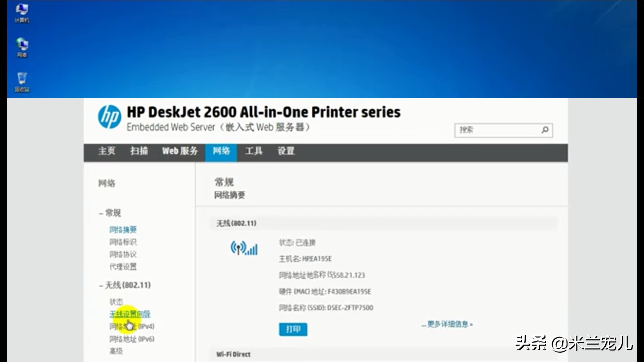Switch to the 主页 tab
The image size is (644, 362).
[107, 152]
